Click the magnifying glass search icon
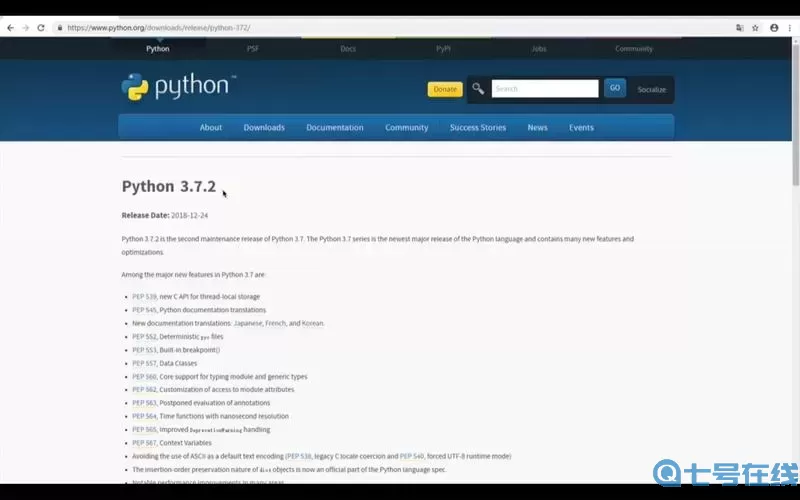800x500 pixels. click(478, 89)
